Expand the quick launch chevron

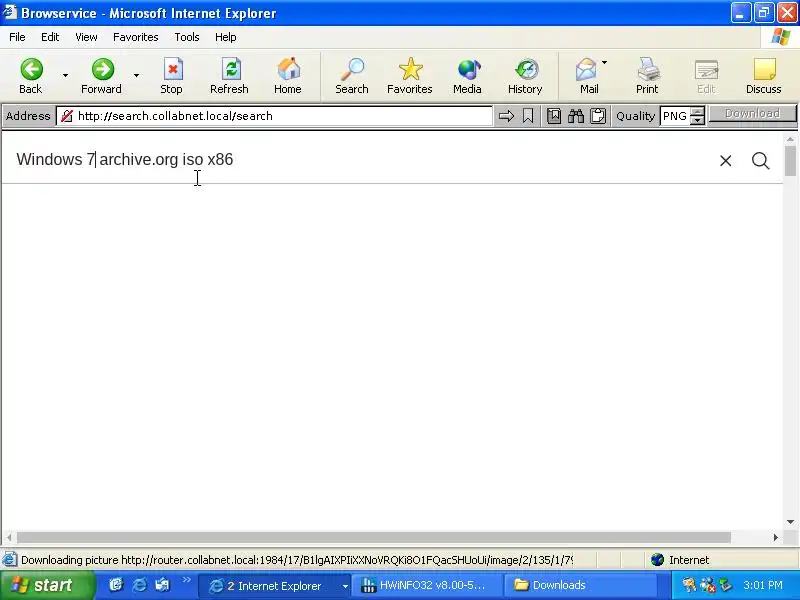[x=187, y=580]
